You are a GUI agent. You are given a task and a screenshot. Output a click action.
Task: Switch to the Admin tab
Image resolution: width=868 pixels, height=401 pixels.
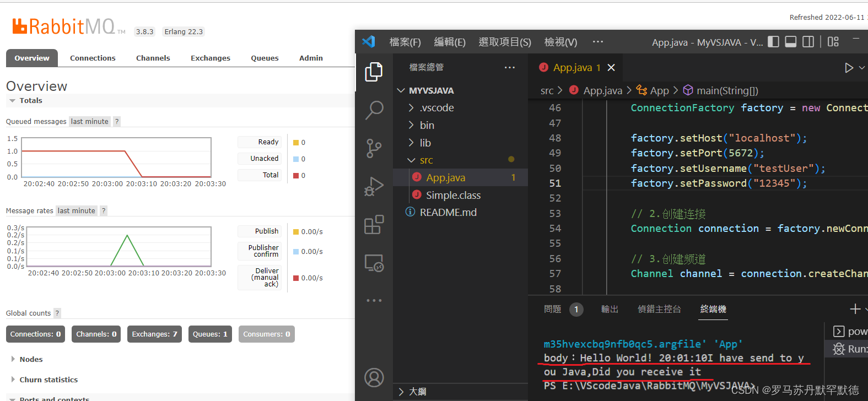click(311, 58)
